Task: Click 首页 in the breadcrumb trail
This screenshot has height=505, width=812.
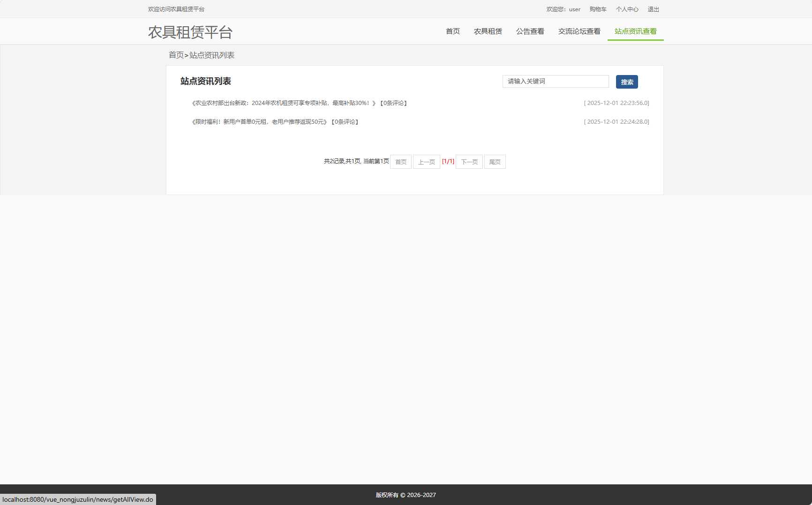Action: 176,55
